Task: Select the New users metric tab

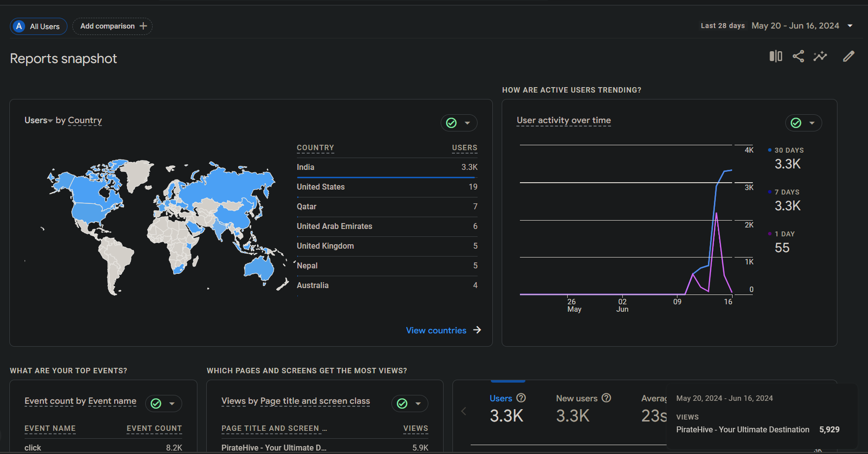Action: pyautogui.click(x=583, y=409)
